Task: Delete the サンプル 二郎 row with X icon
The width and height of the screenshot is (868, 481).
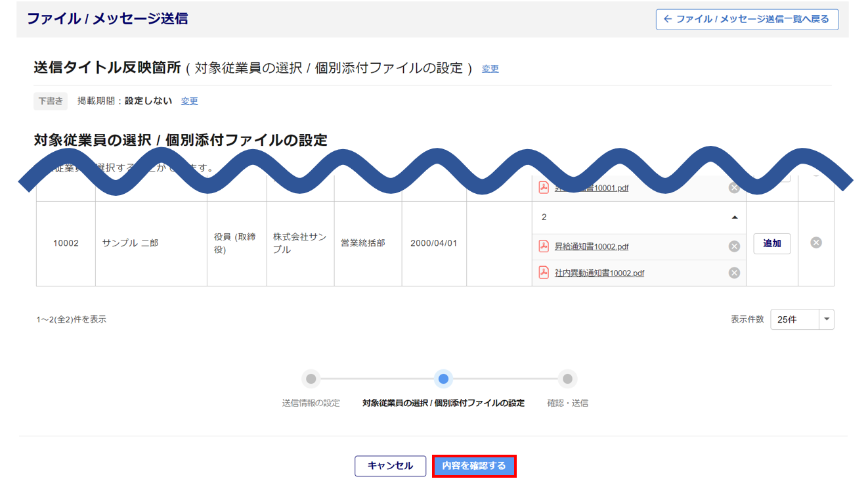Action: click(816, 242)
